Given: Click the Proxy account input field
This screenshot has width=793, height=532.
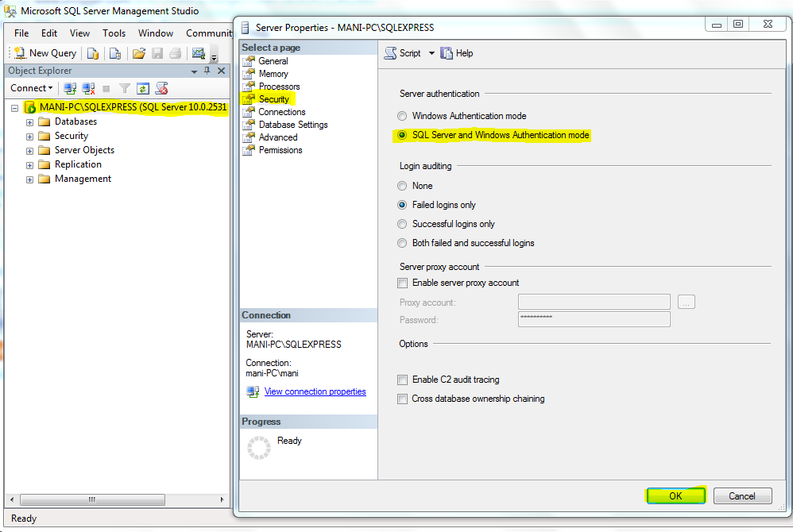Looking at the screenshot, I should 594,301.
